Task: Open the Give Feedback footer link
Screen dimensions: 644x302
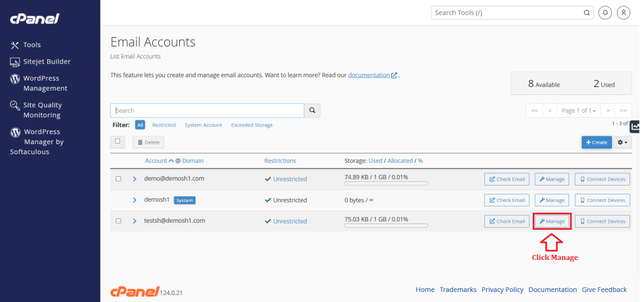Action: 604,289
